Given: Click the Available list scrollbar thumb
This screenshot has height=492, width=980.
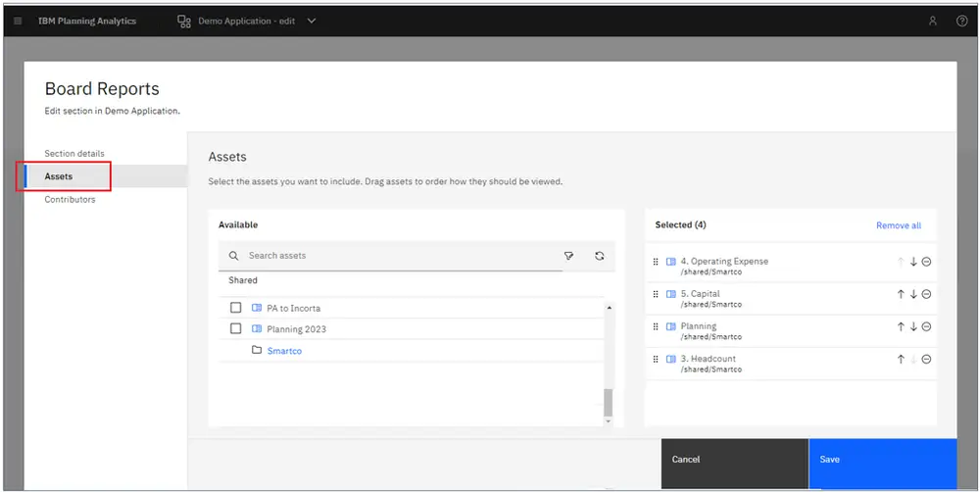Looking at the screenshot, I should (x=609, y=402).
